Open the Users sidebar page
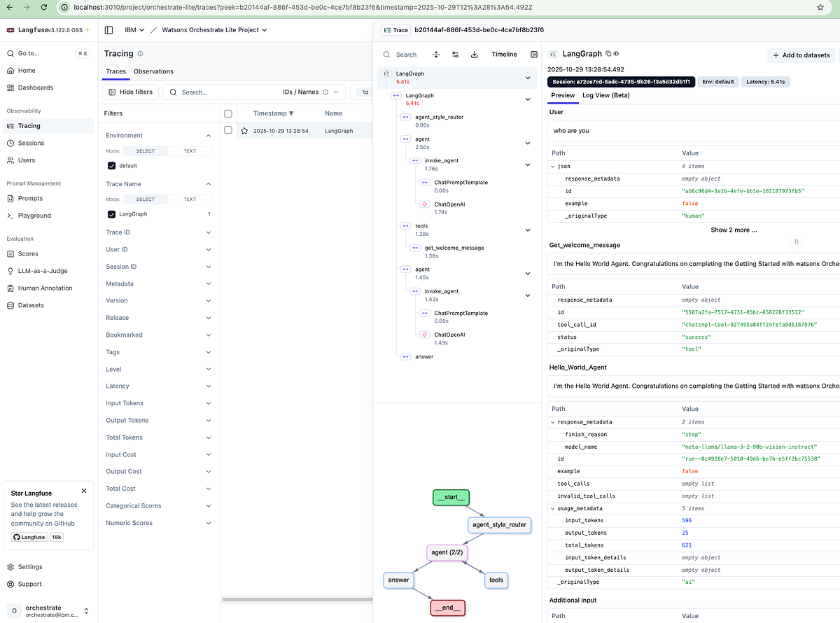 click(x=27, y=160)
